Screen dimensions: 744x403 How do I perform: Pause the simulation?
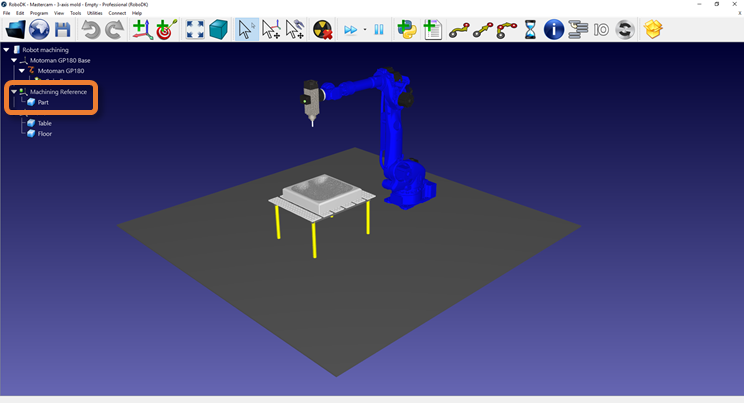pos(379,30)
